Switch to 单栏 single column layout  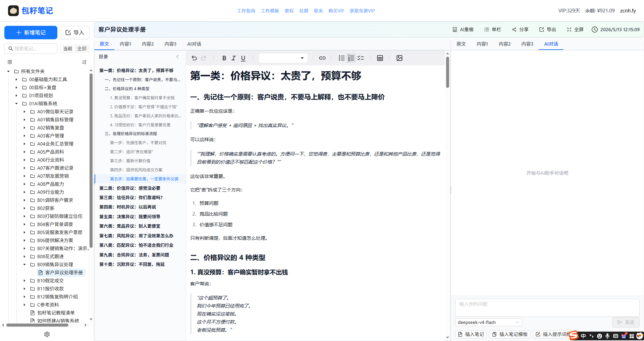click(492, 30)
